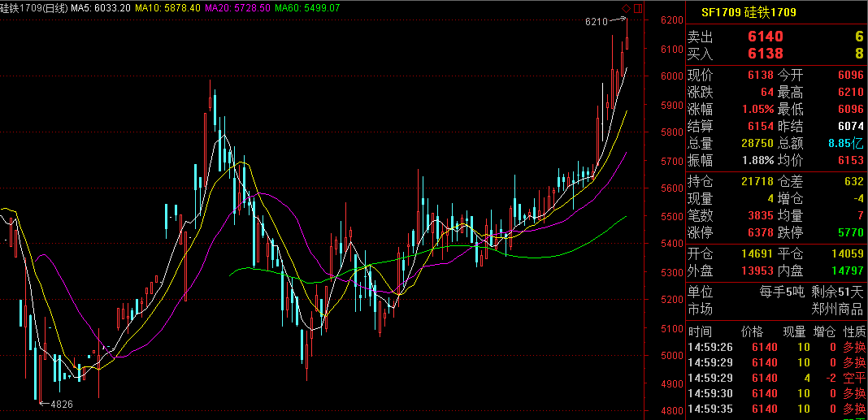Click the 买入 bid price 6138
Screen dimensions: 868x420
765,54
